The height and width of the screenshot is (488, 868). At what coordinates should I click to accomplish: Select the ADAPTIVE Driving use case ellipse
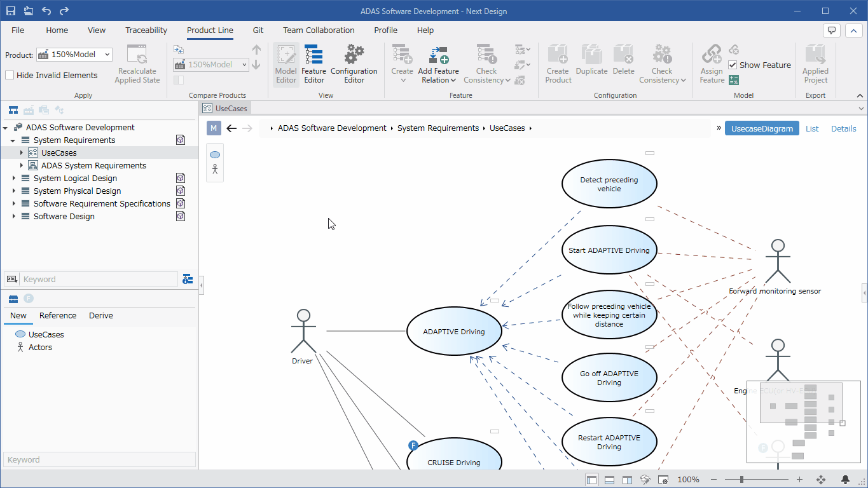pyautogui.click(x=454, y=331)
